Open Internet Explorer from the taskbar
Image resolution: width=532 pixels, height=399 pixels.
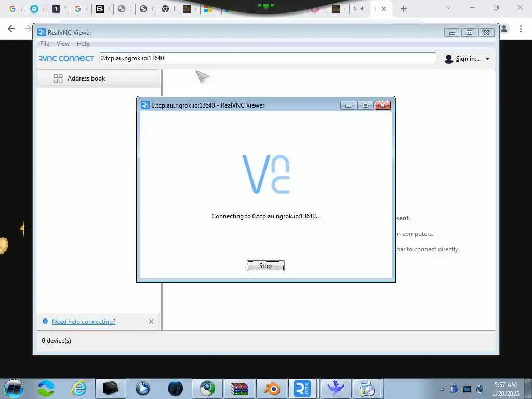tap(78, 389)
